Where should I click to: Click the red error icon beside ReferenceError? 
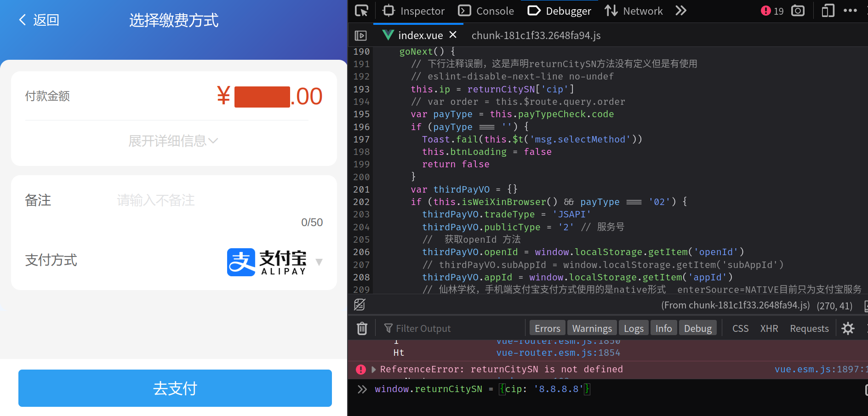click(361, 369)
